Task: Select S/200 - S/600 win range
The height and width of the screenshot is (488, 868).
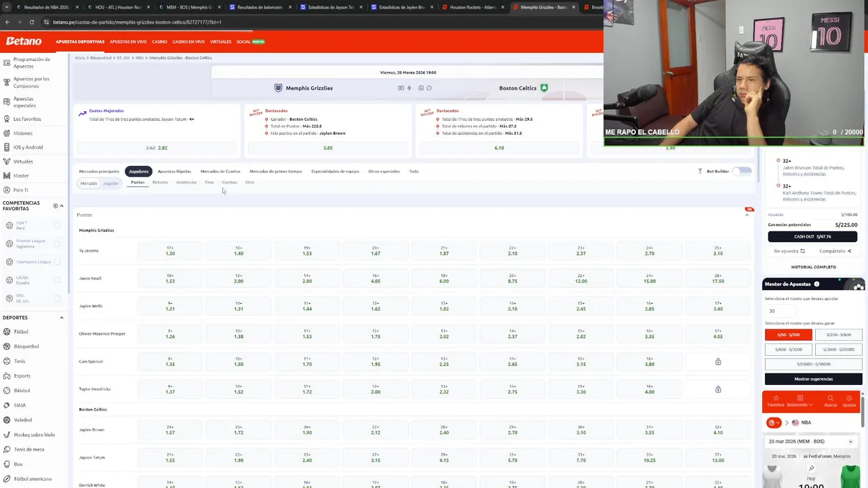Action: (839, 335)
